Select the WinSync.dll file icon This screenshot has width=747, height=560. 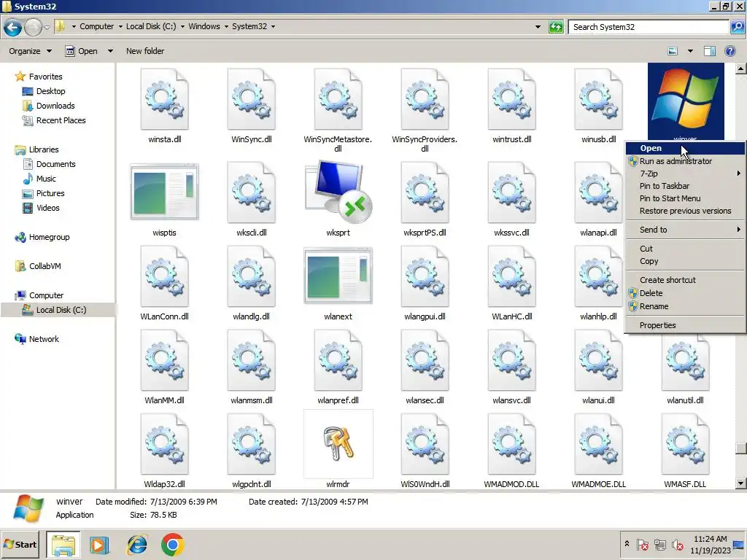pos(251,99)
